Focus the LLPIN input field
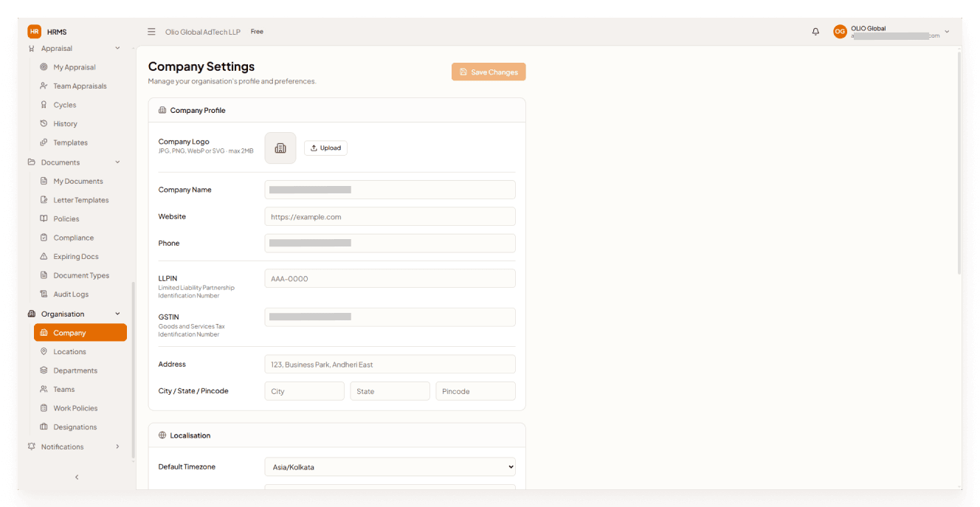 [390, 278]
